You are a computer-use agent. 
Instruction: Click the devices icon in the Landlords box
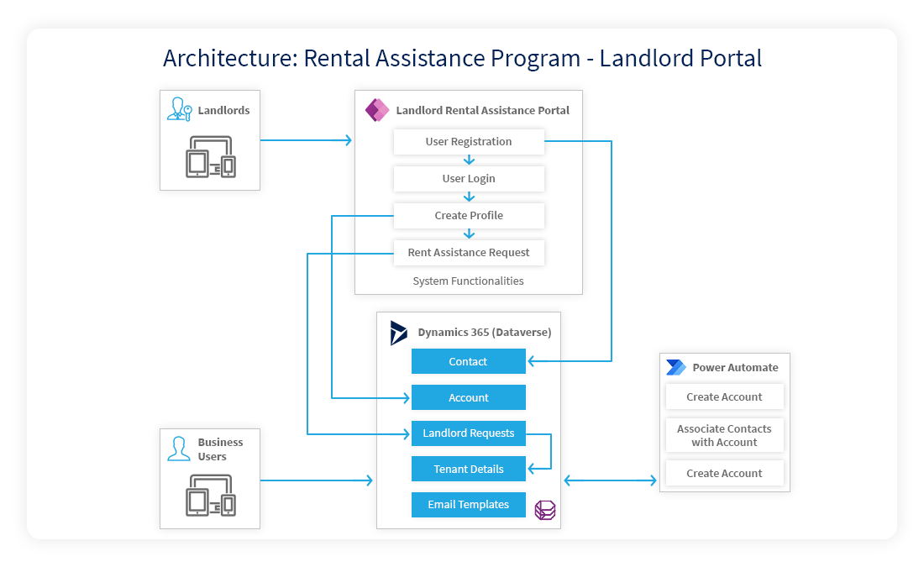coord(211,157)
